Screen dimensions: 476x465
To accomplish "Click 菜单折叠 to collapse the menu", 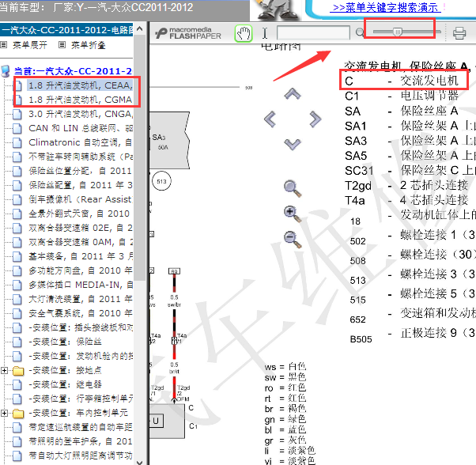I will pyautogui.click(x=88, y=45).
